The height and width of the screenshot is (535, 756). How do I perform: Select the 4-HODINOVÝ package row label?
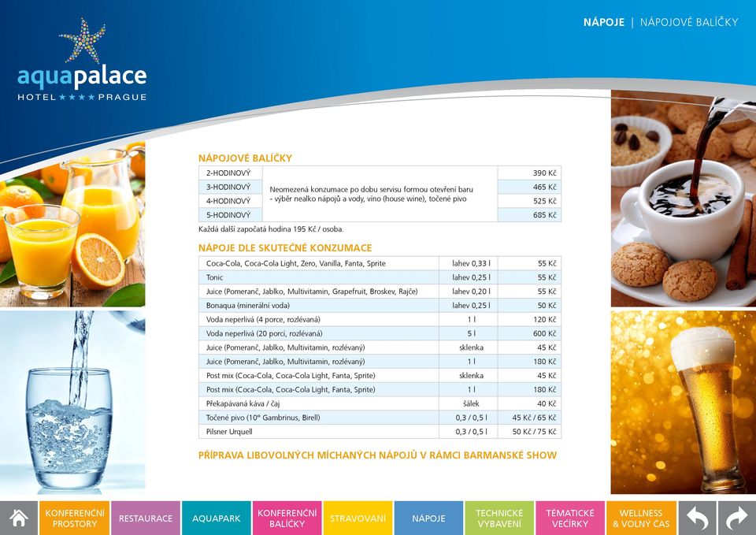231,201
